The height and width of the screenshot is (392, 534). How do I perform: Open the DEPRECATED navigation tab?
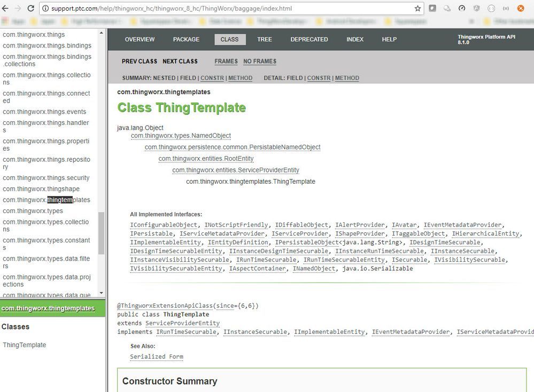309,40
